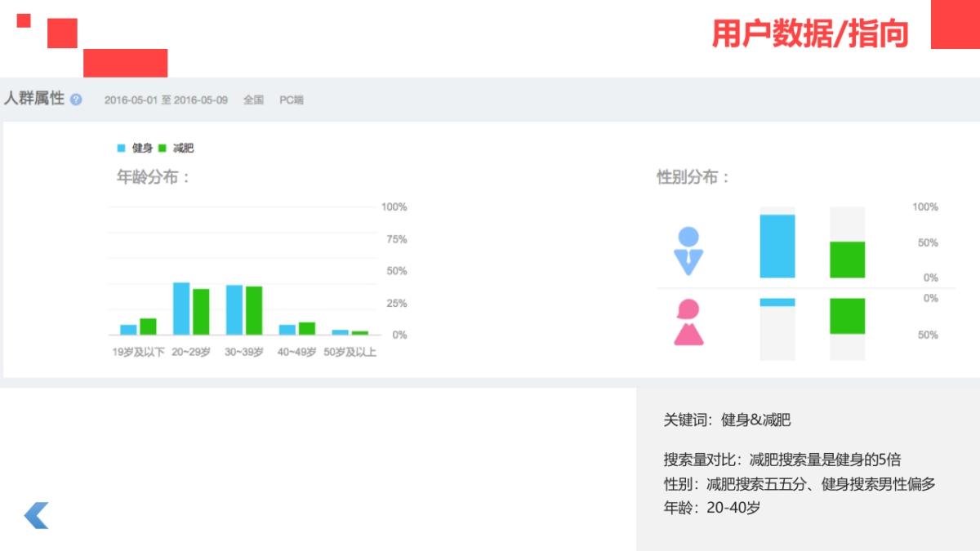Image resolution: width=980 pixels, height=551 pixels.
Task: Open the PC端 device selector
Action: [x=291, y=99]
